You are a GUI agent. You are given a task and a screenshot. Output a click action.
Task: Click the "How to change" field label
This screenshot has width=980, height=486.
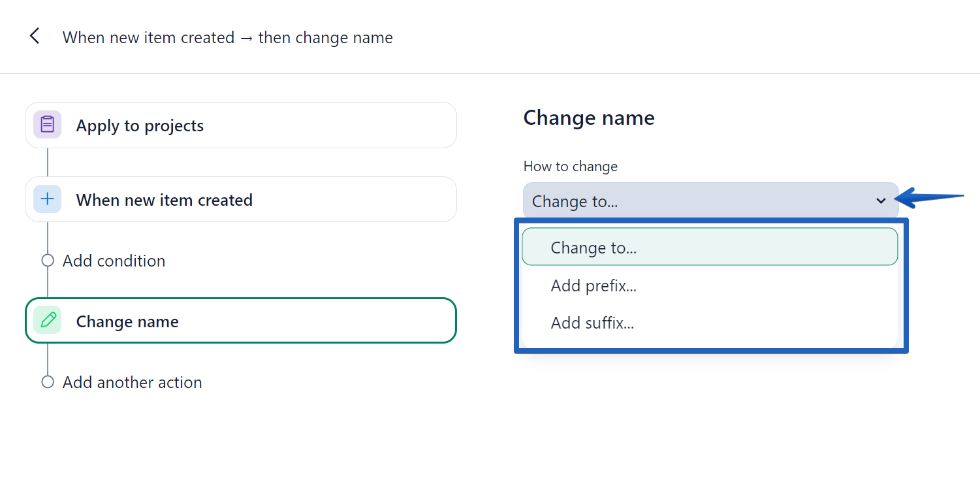[x=570, y=167]
